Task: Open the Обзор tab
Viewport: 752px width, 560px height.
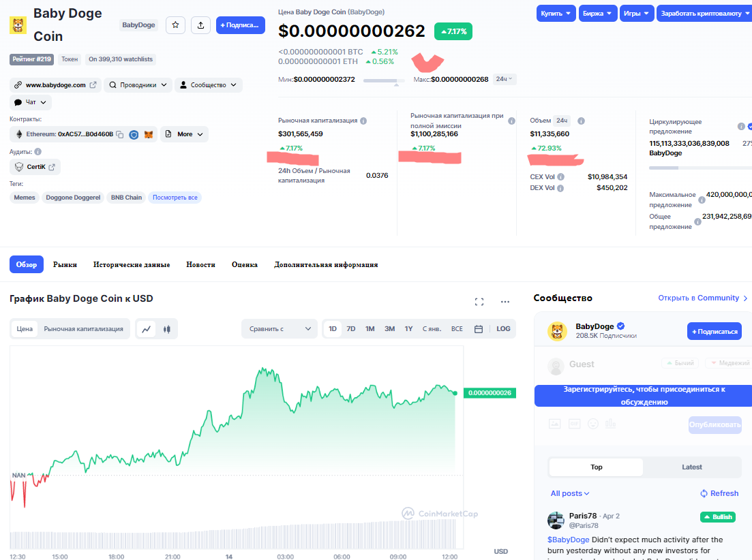Action: click(27, 264)
